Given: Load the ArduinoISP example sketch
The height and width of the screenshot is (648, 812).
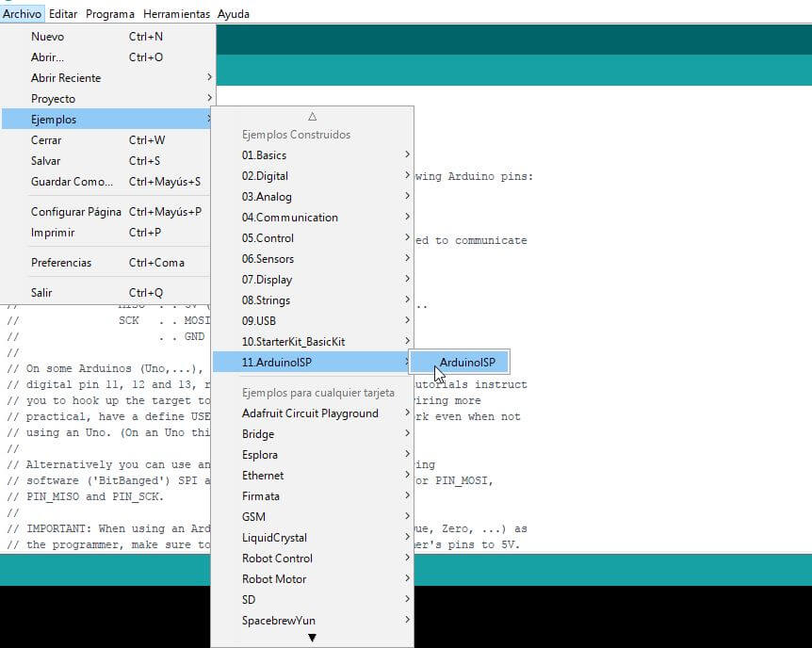Looking at the screenshot, I should [460, 362].
